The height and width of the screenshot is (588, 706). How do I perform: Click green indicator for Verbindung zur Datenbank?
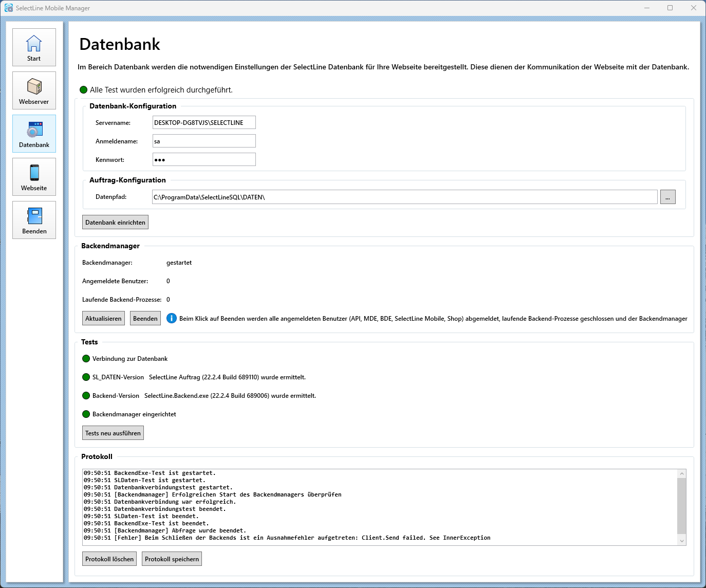[x=86, y=359]
